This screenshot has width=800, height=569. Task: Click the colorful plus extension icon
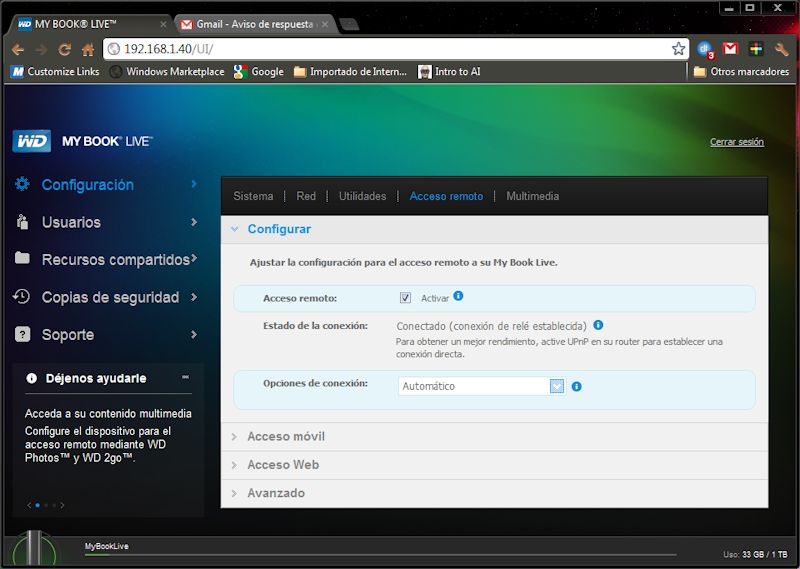click(x=756, y=49)
